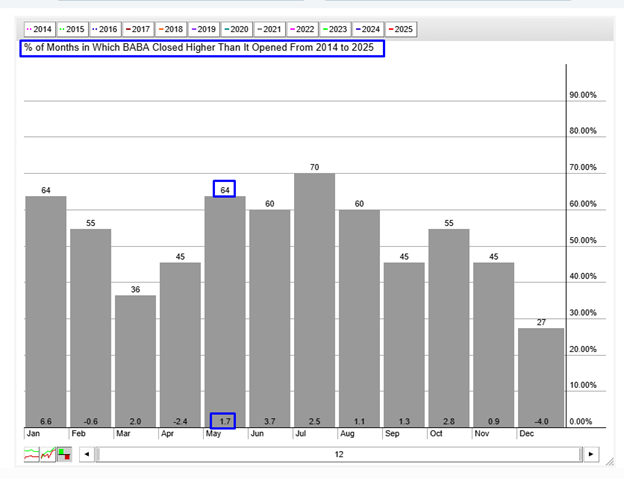
Task: Select the histogram chart mode icon
Action: point(64,454)
